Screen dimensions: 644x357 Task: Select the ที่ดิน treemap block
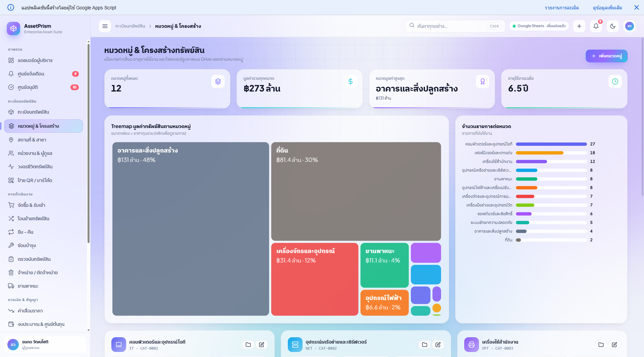(x=356, y=191)
